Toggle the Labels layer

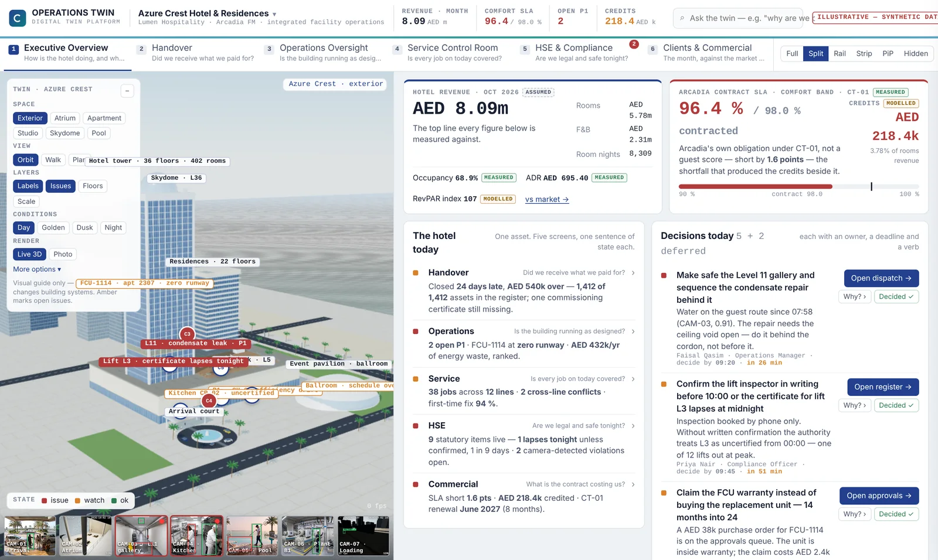tap(28, 186)
